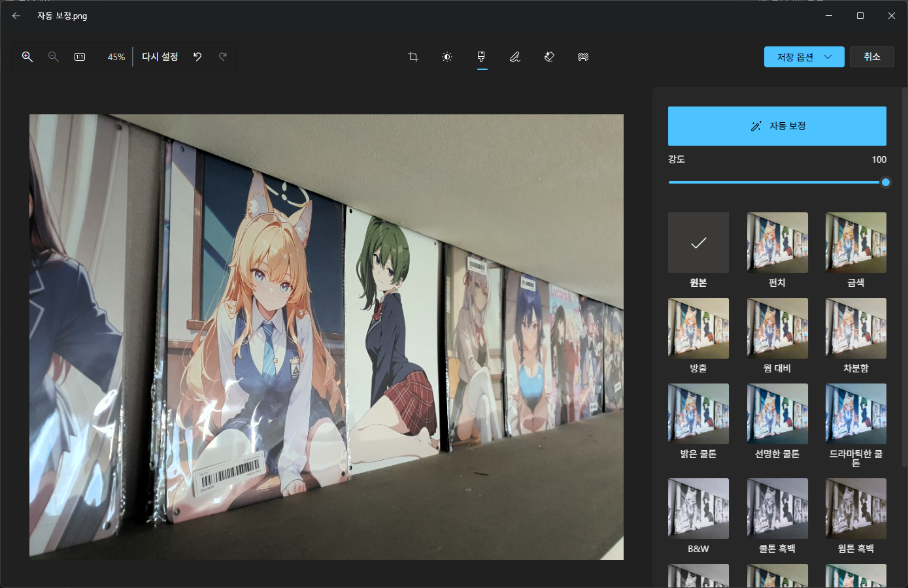Click the 자동 보정 auto enhance button
The height and width of the screenshot is (588, 908).
coord(777,126)
